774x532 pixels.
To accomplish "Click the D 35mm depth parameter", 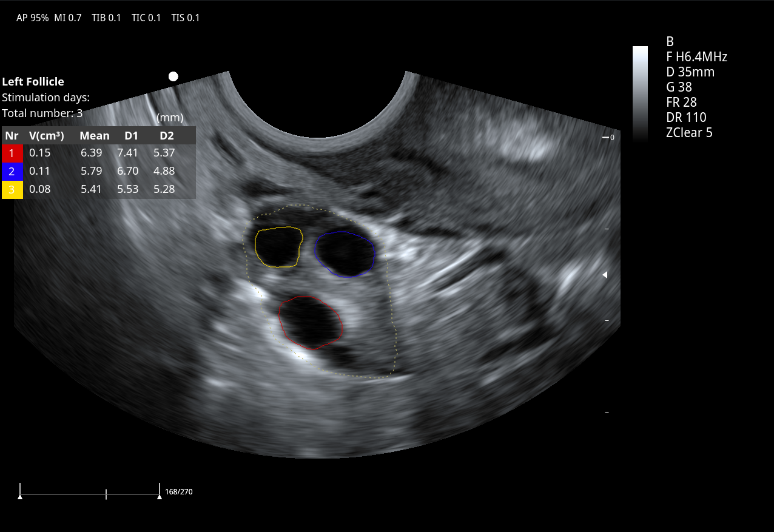I will point(690,72).
